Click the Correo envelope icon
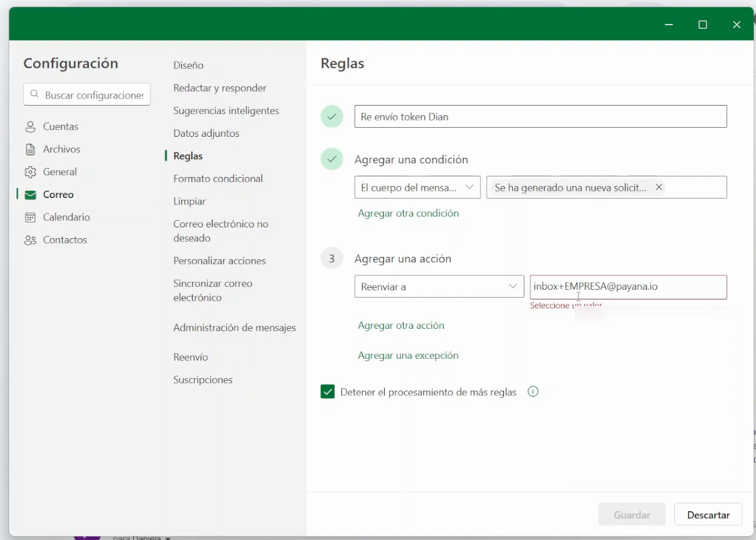The height and width of the screenshot is (540, 756). (x=30, y=194)
